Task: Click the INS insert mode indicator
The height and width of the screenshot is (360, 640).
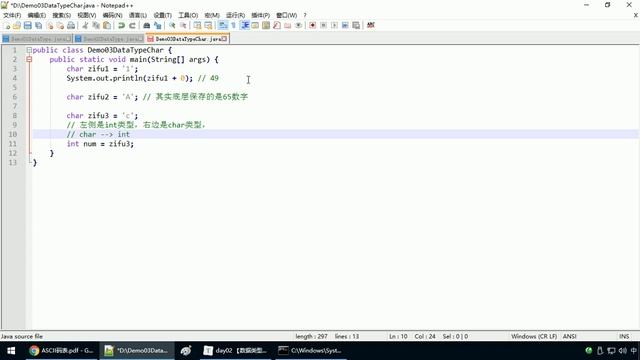Action: [x=624, y=336]
